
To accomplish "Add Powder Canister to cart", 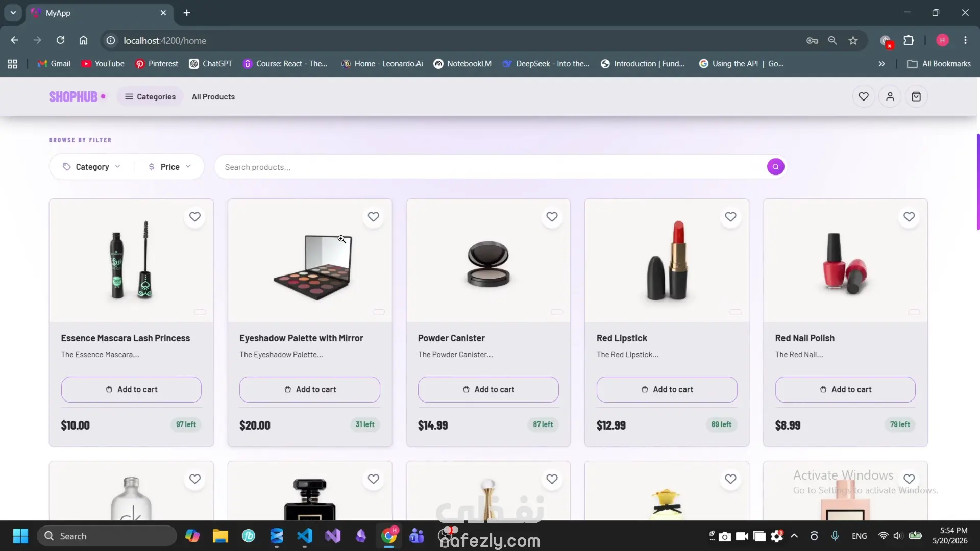I will coord(488,389).
